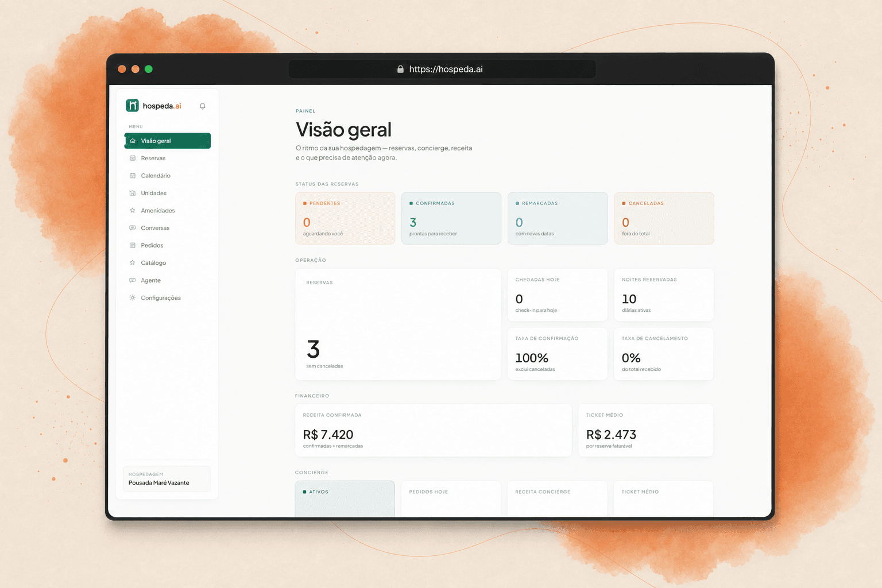Click the home icon beside Visão geral
The height and width of the screenshot is (588, 882).
[133, 141]
